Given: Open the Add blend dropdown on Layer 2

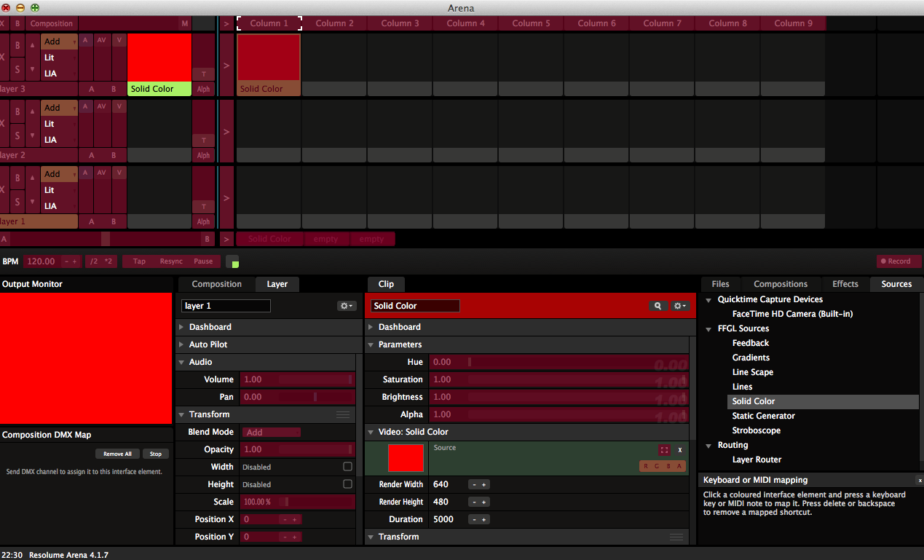Looking at the screenshot, I should 59,108.
